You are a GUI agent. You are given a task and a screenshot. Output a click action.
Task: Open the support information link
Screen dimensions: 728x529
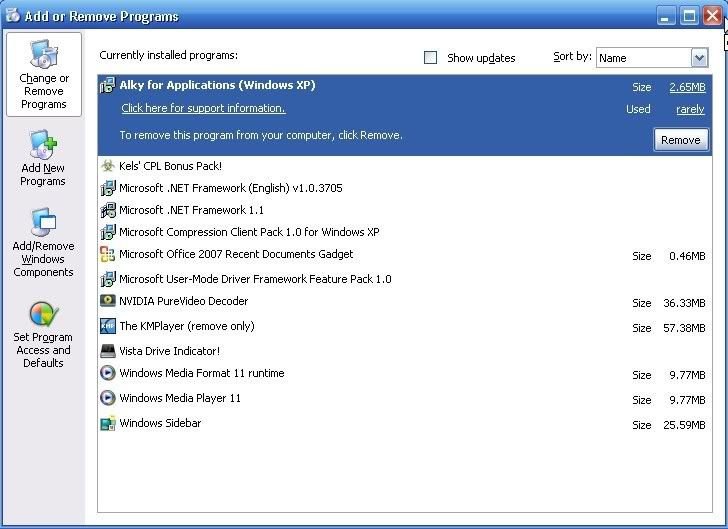tap(203, 108)
